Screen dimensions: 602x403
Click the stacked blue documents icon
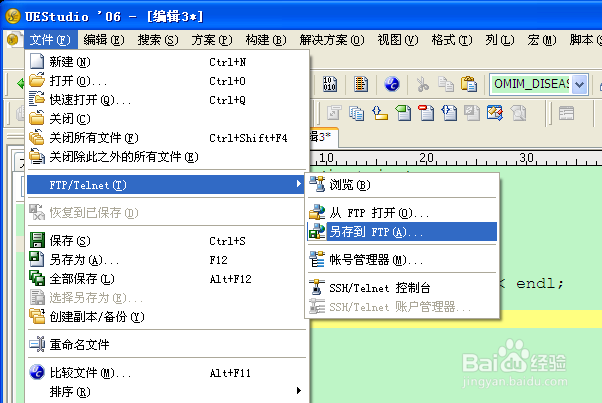click(x=357, y=113)
